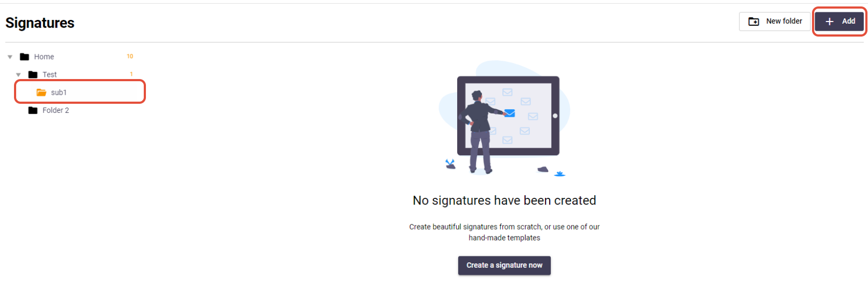Click the Test folder icon
Viewport: 868px width, 285px height.
(x=33, y=74)
